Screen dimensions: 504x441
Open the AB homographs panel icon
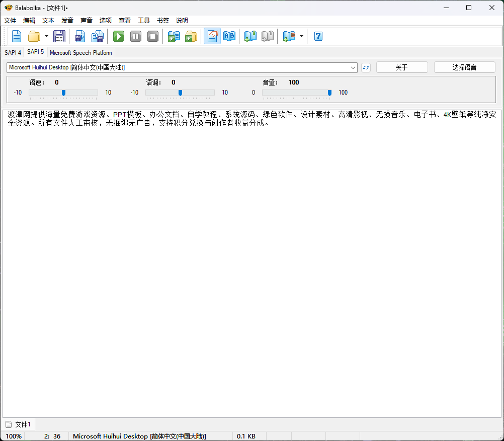229,36
